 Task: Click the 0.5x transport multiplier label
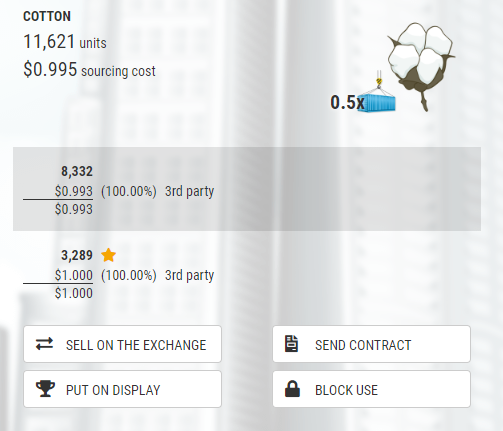(x=347, y=102)
